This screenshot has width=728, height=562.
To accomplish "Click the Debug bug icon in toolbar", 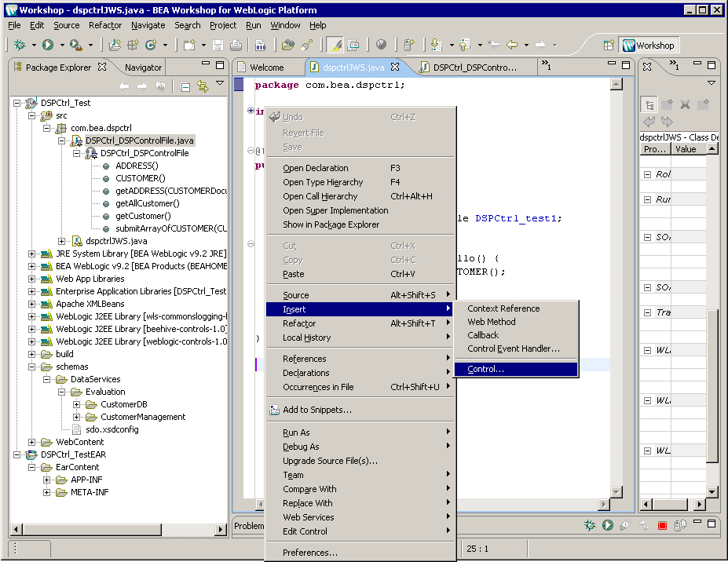I will tap(20, 45).
